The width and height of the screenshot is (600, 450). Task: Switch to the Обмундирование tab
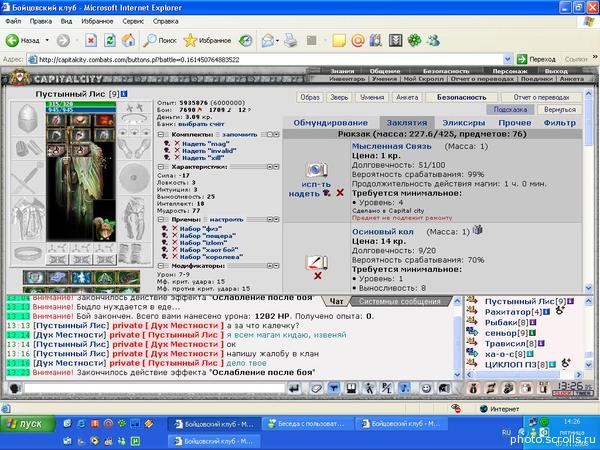click(330, 123)
